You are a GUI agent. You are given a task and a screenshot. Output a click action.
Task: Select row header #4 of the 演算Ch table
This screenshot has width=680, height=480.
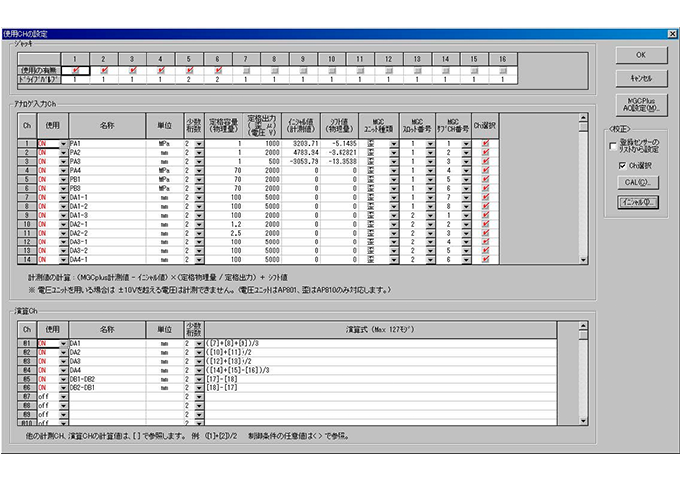pos(27,370)
